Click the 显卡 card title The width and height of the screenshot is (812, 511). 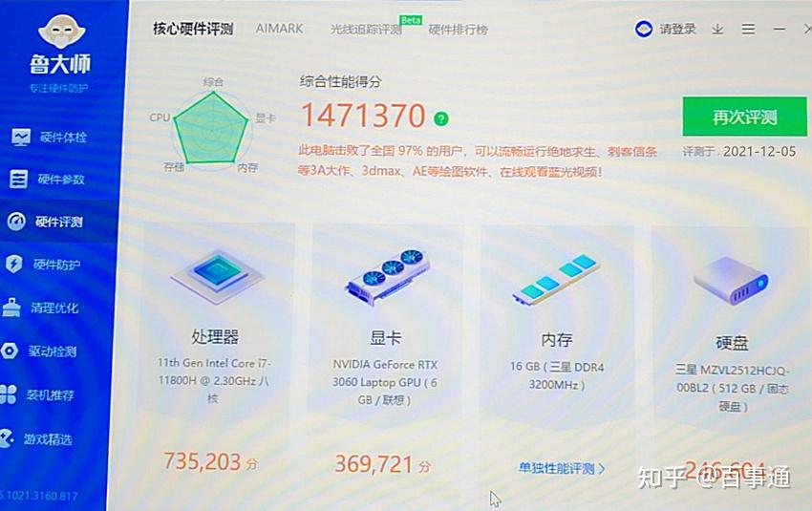click(385, 337)
